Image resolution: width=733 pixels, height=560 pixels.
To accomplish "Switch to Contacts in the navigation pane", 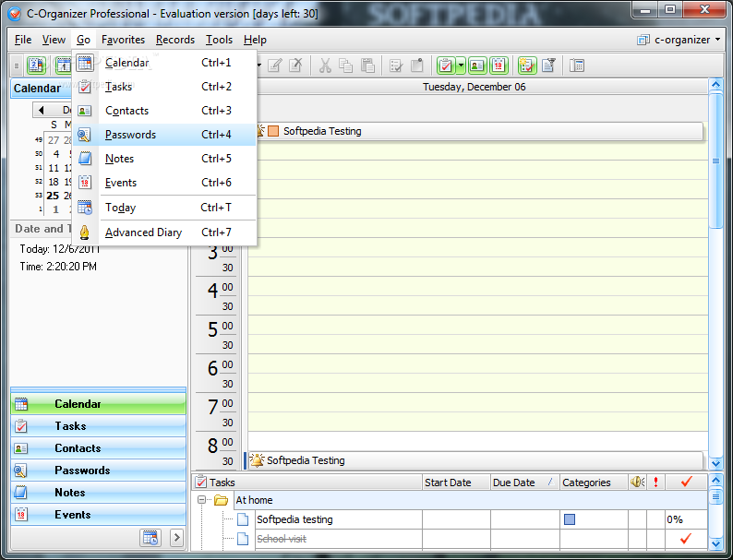I will [x=98, y=447].
